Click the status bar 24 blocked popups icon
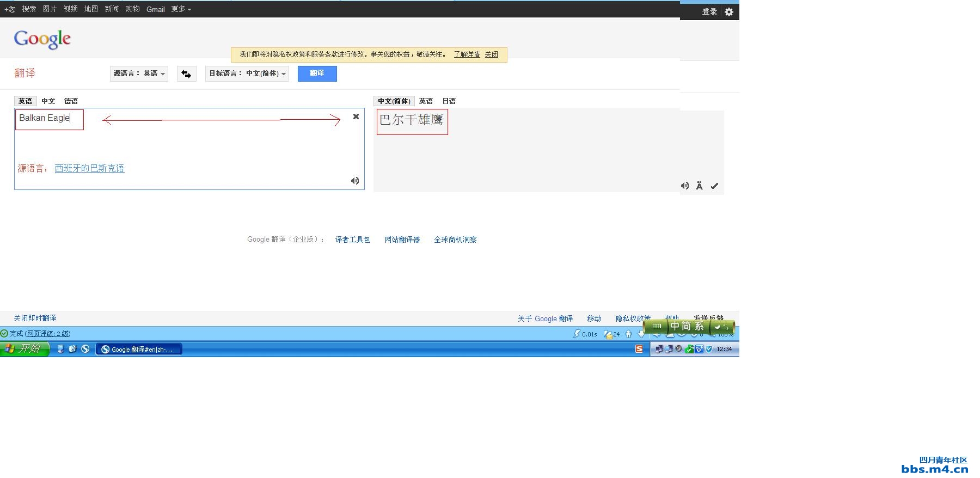This screenshot has width=980, height=478. tap(608, 334)
